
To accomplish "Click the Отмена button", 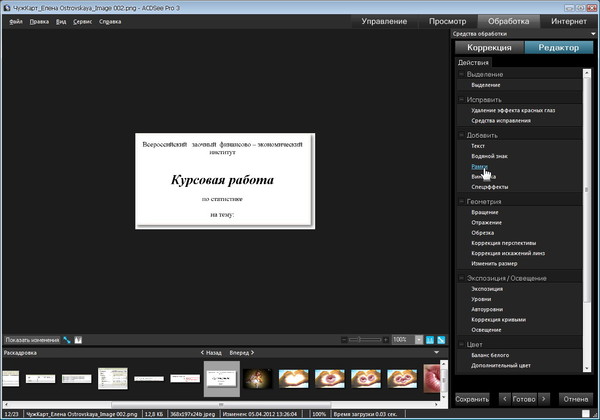I will pyautogui.click(x=576, y=399).
